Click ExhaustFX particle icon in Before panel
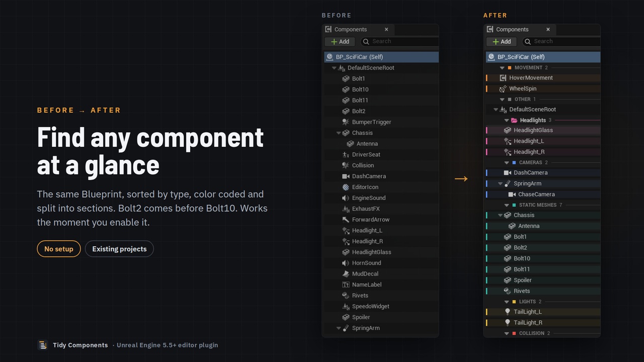Viewport: 644px width, 362px height. pyautogui.click(x=346, y=209)
